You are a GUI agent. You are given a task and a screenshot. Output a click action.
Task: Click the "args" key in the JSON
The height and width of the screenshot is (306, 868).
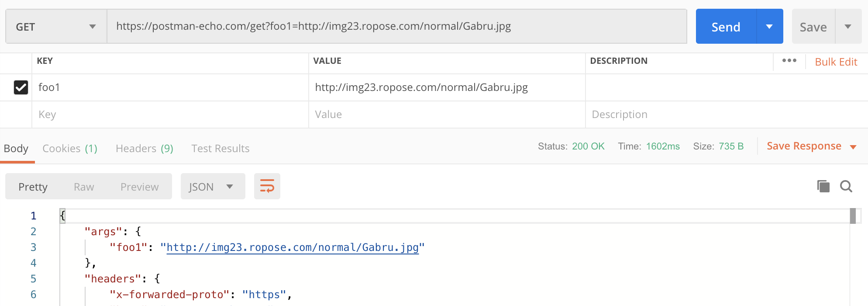click(x=103, y=232)
